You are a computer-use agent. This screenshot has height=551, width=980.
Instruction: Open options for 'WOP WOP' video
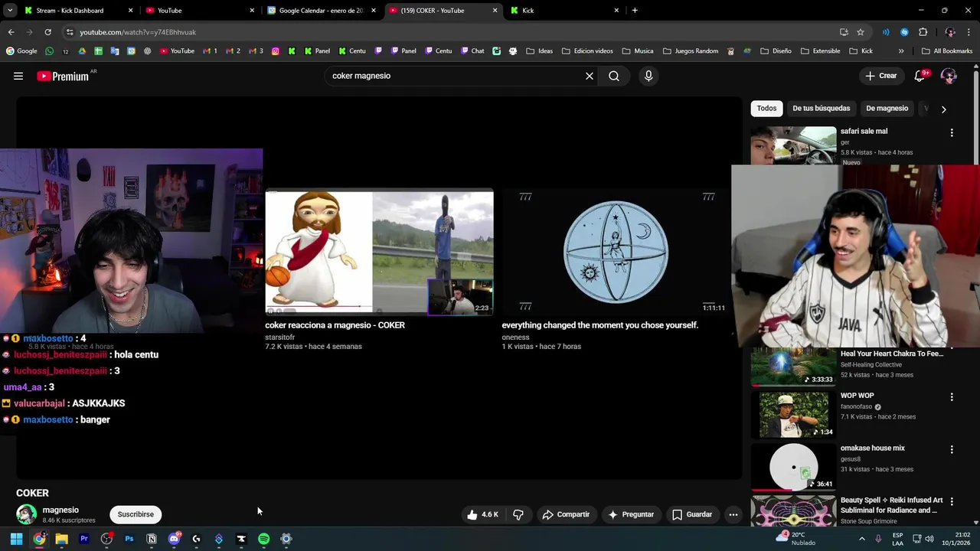(x=952, y=397)
